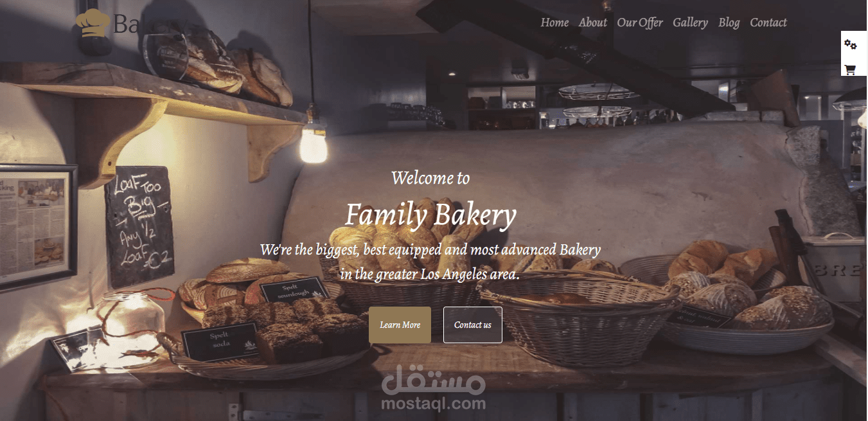Click the Learn More button
The image size is (868, 421).
pyautogui.click(x=400, y=325)
